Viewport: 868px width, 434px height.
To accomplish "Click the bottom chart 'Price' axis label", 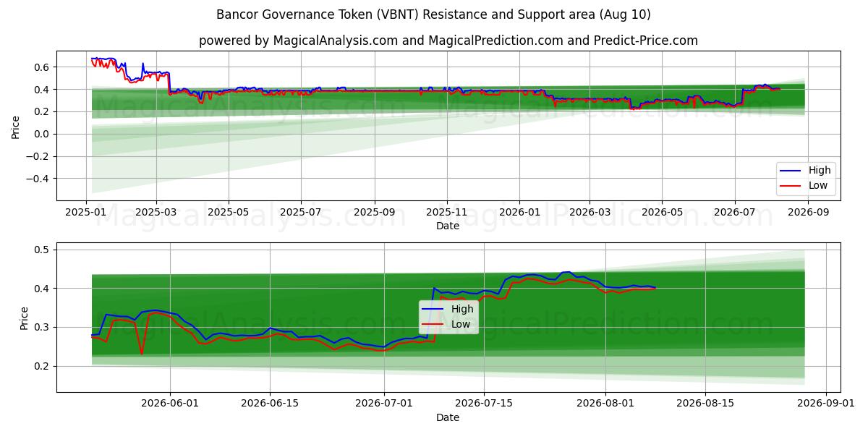I will [25, 318].
